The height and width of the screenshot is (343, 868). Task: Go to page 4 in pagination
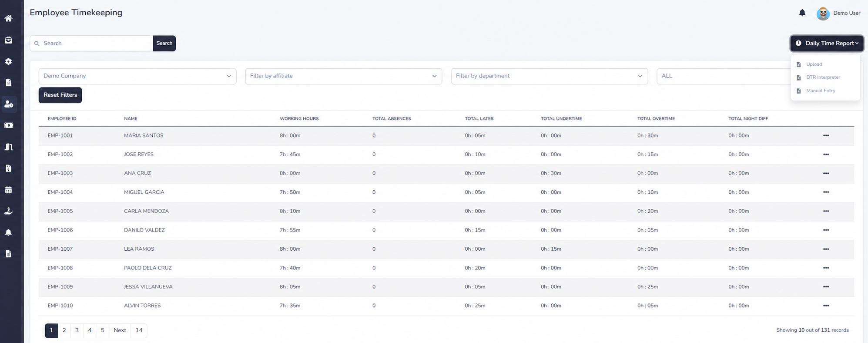(90, 330)
